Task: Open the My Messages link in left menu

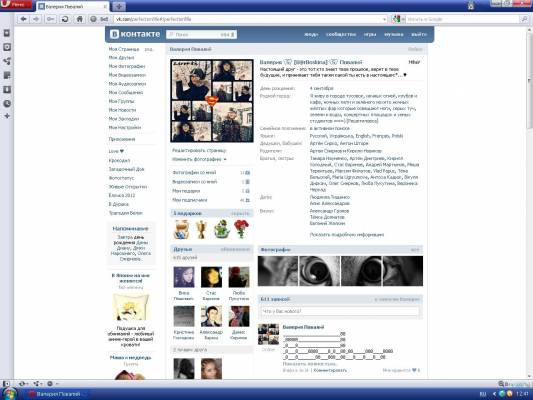Action: click(126, 92)
